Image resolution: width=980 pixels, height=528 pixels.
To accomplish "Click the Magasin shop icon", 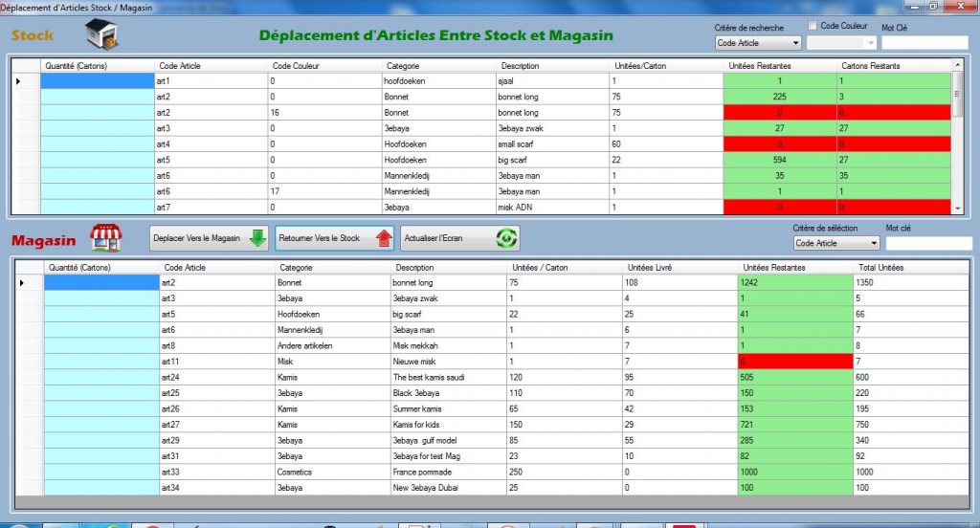I will pyautogui.click(x=105, y=237).
